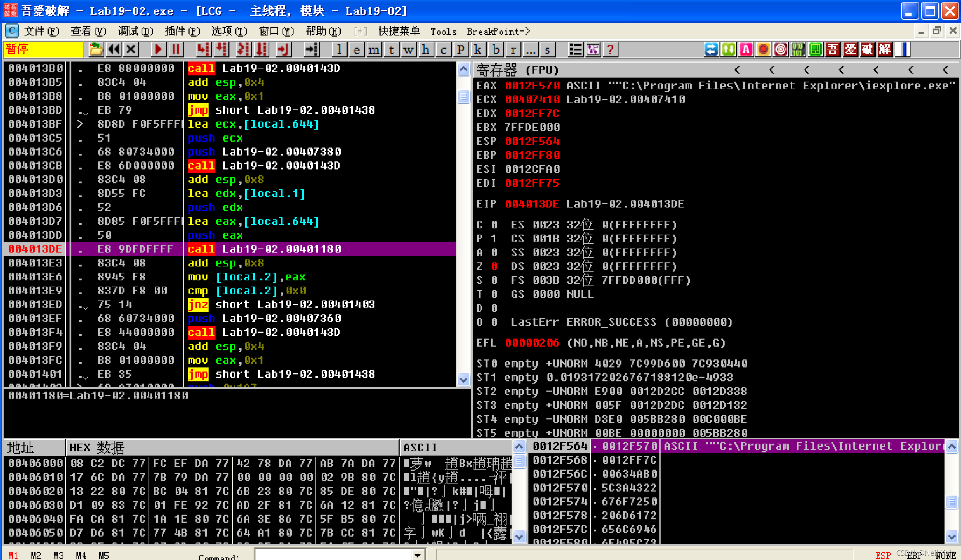Open appearance options purple grid icon
The height and width of the screenshot is (560, 961).
593,49
